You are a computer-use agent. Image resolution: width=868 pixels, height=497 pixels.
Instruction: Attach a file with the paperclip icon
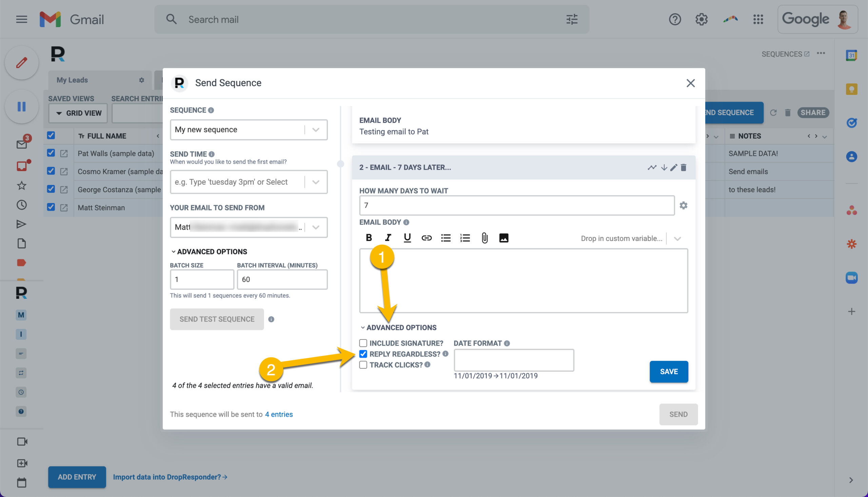pyautogui.click(x=485, y=238)
